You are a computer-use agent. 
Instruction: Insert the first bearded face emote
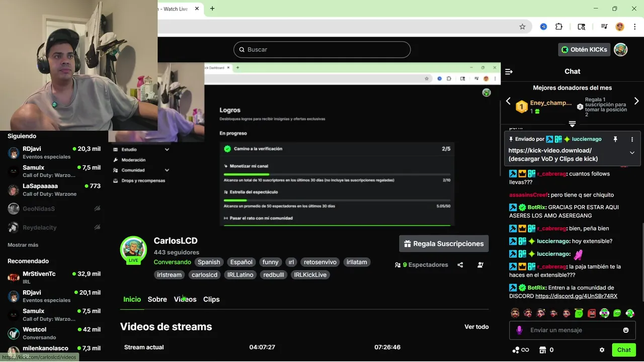(x=515, y=313)
